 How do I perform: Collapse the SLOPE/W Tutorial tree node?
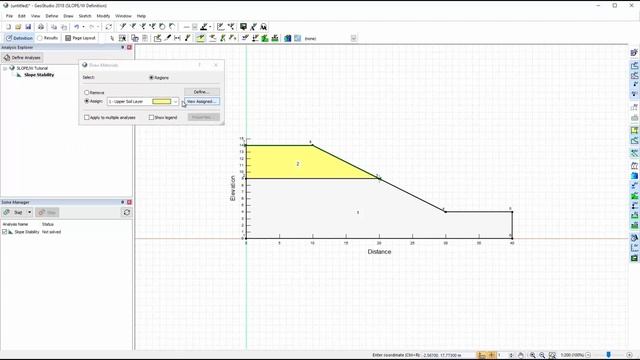(5, 69)
